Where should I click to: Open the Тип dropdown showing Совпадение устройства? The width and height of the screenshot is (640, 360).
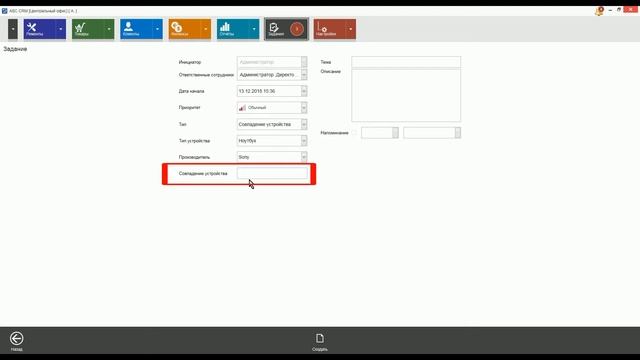pyautogui.click(x=304, y=124)
